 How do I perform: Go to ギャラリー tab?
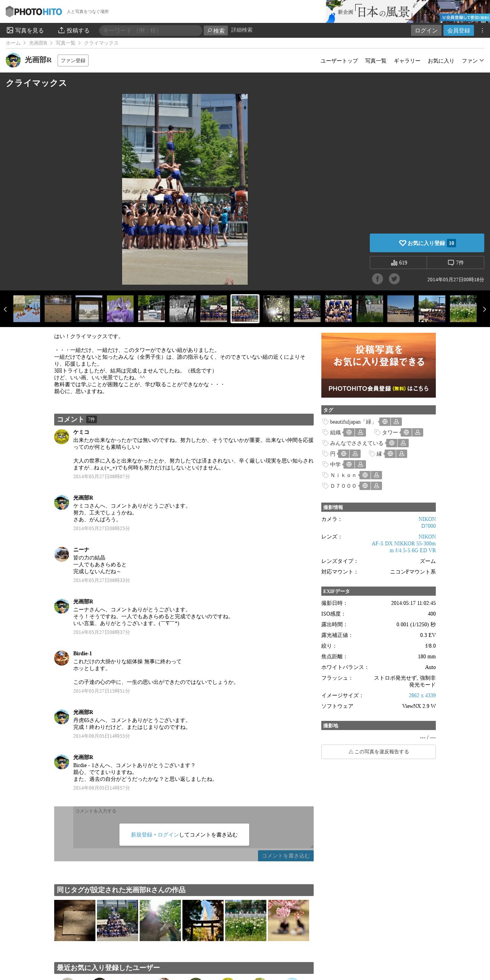407,61
